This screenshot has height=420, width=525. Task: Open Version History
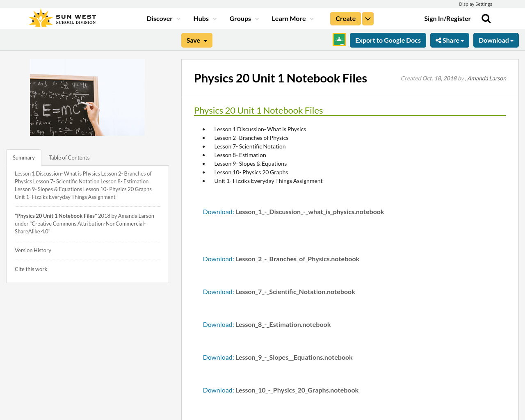tap(33, 250)
